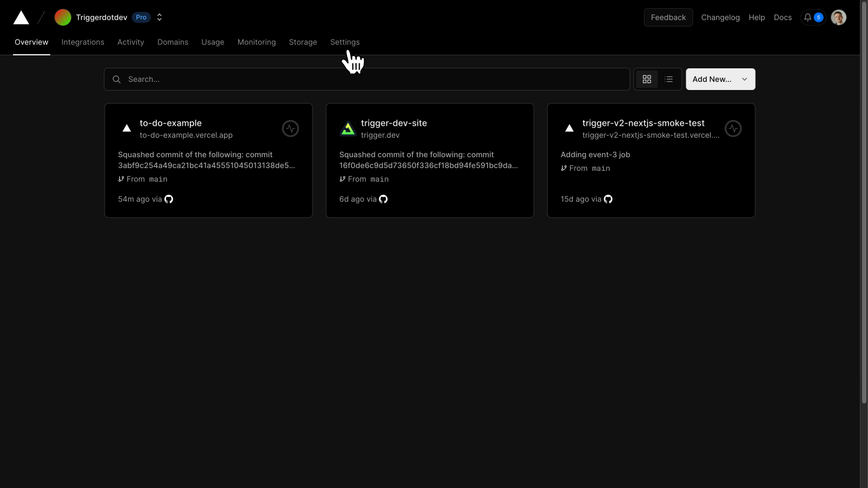Viewport: 868px width, 488px height.
Task: Click the Pro plan badge
Action: 141,17
